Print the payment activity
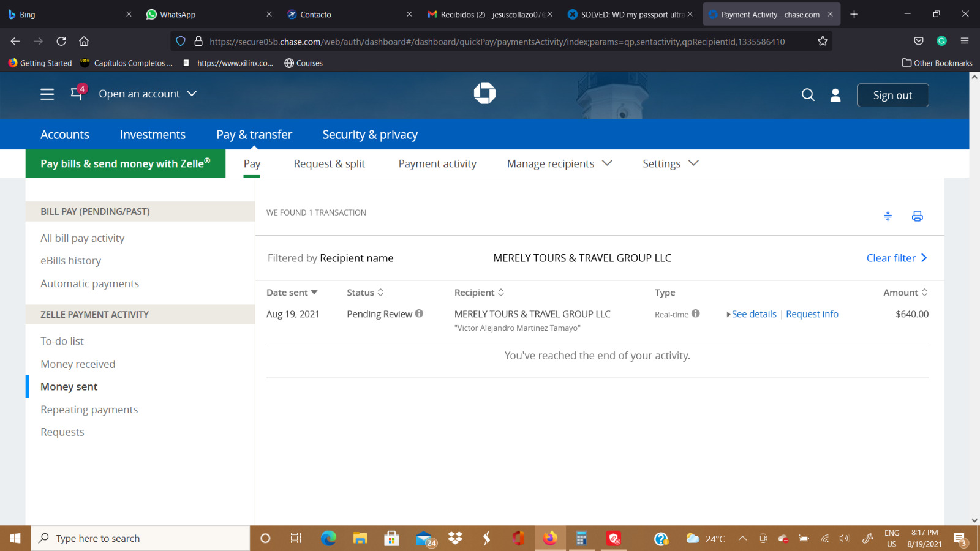980x551 pixels. point(917,216)
